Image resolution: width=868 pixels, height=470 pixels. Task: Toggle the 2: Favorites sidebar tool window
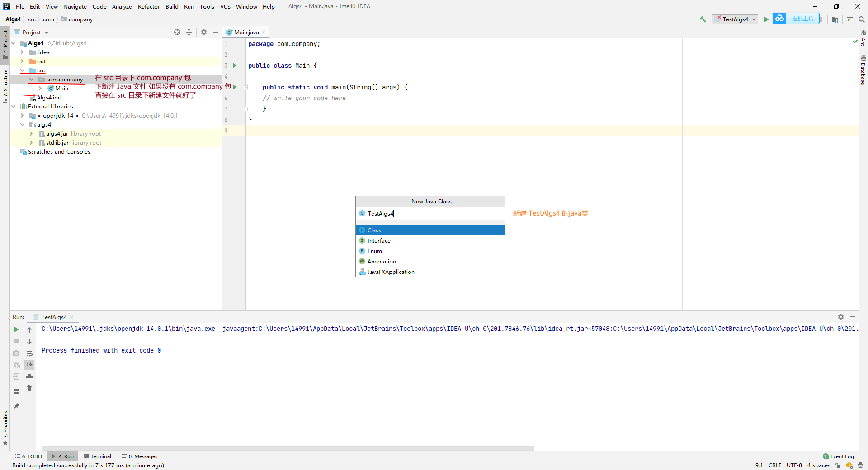coord(5,428)
